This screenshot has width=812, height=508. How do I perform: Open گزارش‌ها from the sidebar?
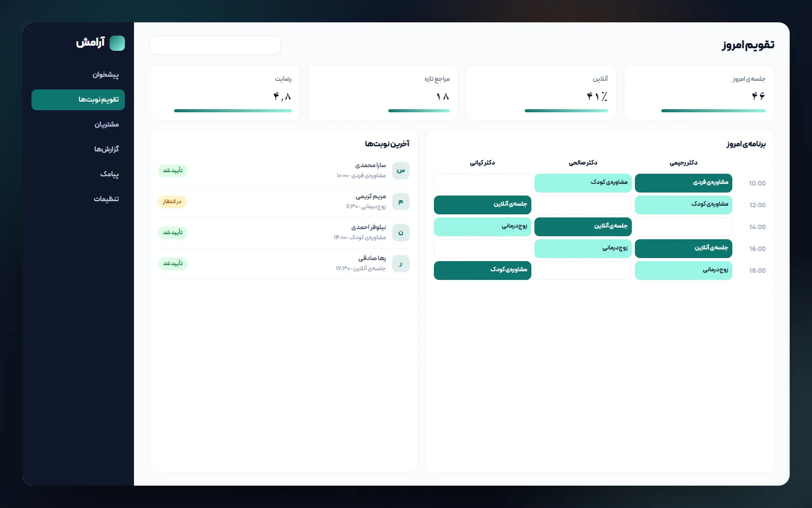coord(78,149)
